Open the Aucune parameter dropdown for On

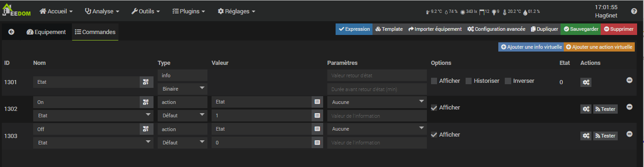(377, 102)
